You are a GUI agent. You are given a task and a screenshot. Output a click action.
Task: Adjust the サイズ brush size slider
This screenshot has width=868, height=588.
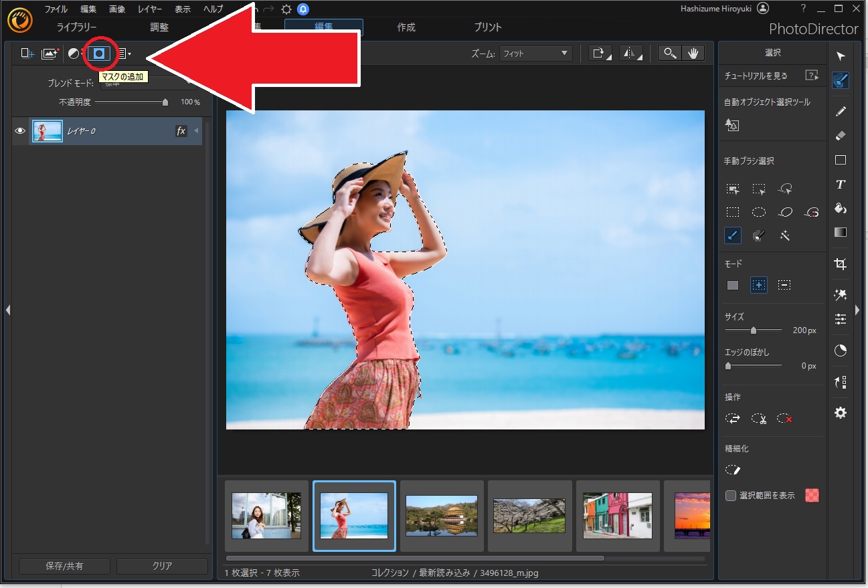[754, 330]
